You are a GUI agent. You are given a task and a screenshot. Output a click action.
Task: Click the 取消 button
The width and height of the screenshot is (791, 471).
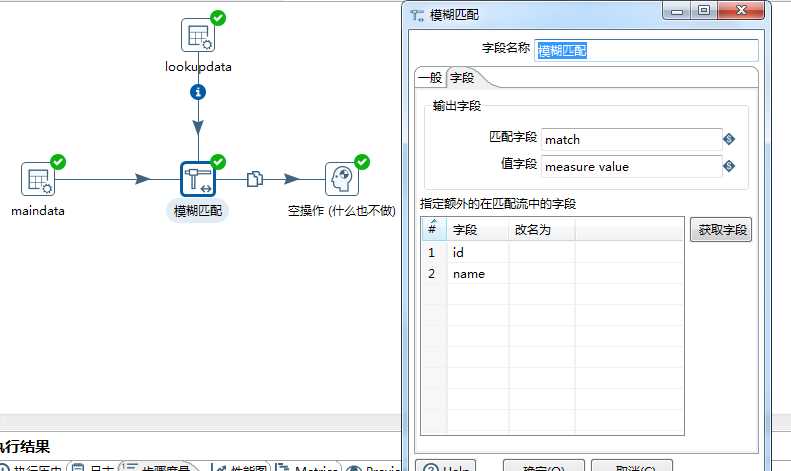(632, 465)
